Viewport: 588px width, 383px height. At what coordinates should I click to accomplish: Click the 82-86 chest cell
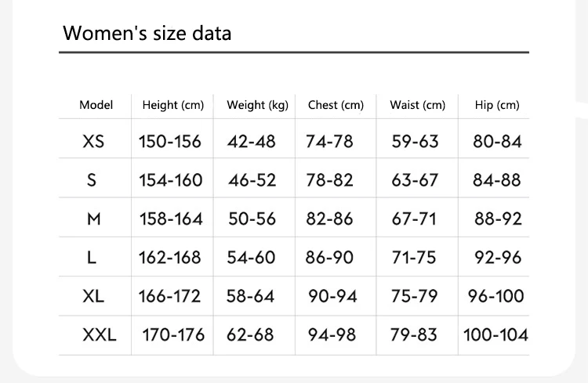click(x=330, y=219)
